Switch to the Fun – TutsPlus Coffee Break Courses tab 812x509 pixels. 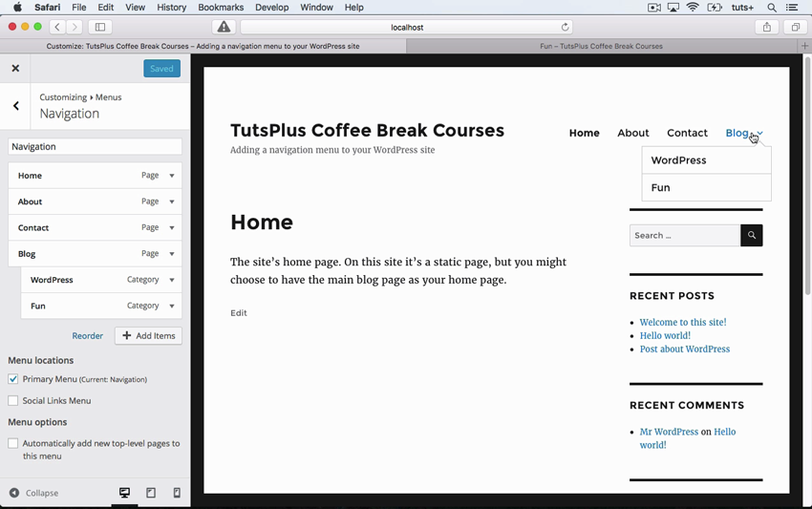[x=601, y=46]
